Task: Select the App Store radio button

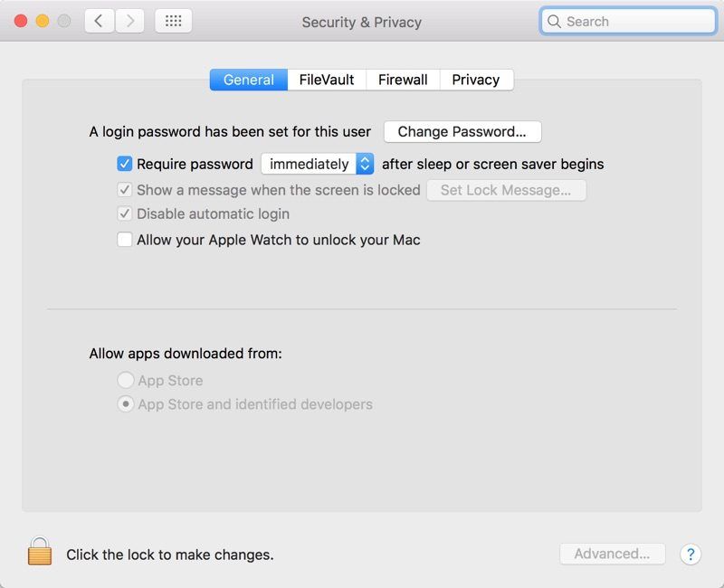Action: [x=126, y=381]
